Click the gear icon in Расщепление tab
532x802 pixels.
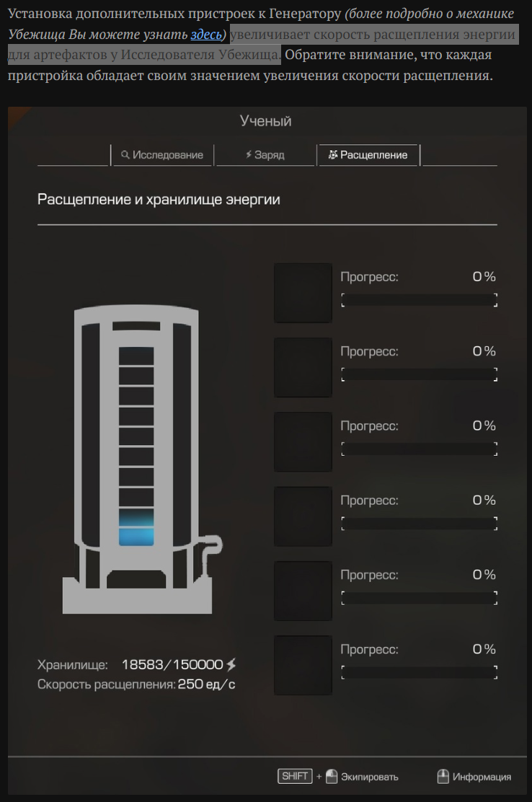coord(333,154)
